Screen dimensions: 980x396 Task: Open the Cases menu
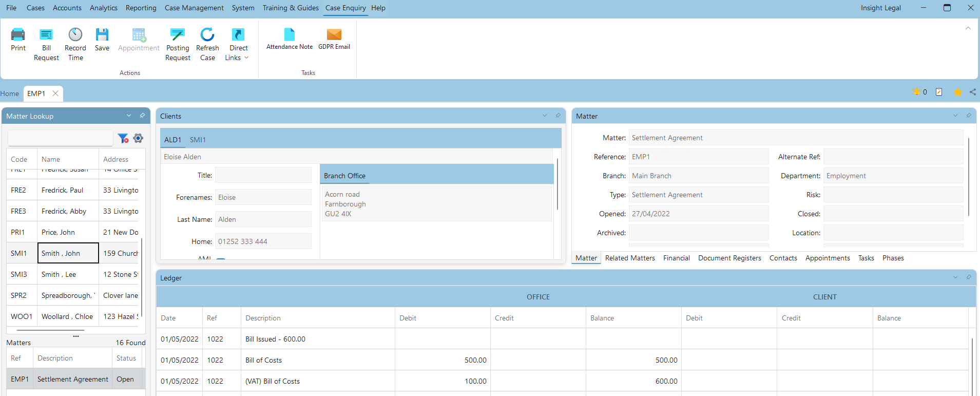coord(35,8)
